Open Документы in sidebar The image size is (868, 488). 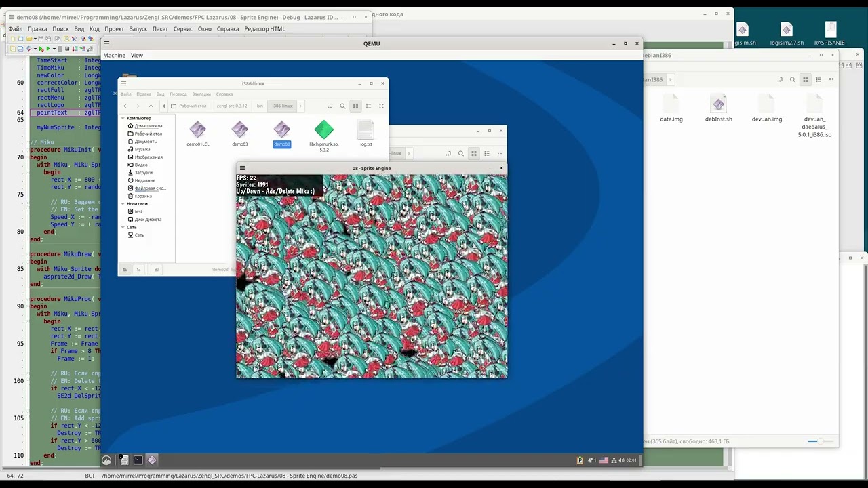pos(143,142)
